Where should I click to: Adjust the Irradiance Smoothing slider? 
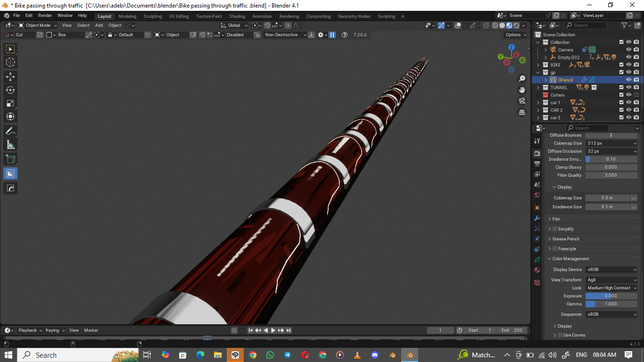611,159
